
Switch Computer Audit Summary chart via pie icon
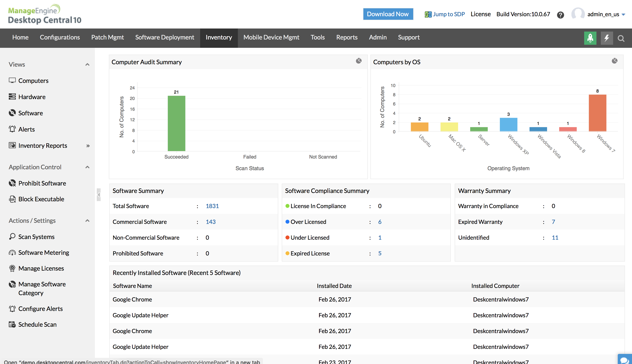coord(359,61)
